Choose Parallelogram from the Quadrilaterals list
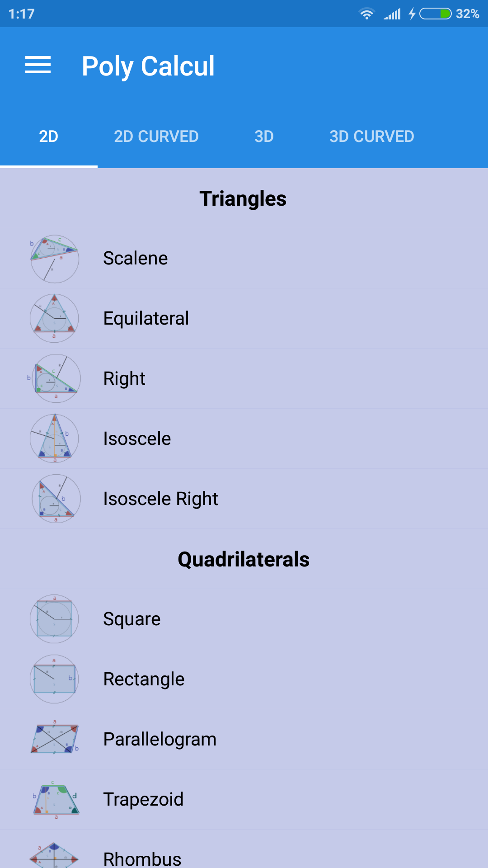This screenshot has width=488, height=868. click(x=244, y=739)
